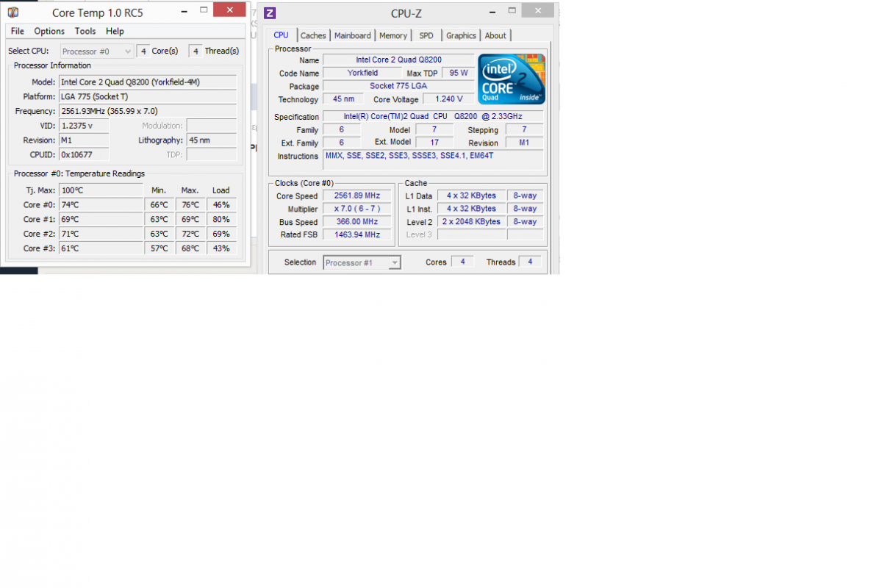
Task: Click the VID value 1.2375 v
Action: 84,126
